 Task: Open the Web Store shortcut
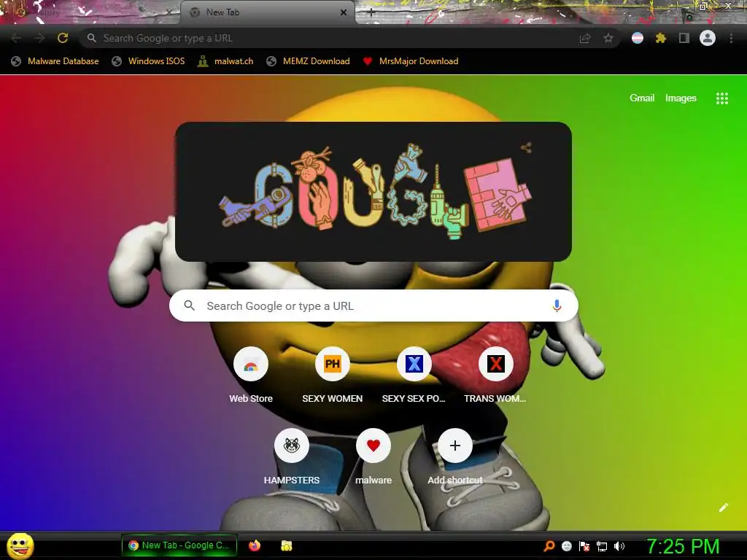(x=251, y=365)
